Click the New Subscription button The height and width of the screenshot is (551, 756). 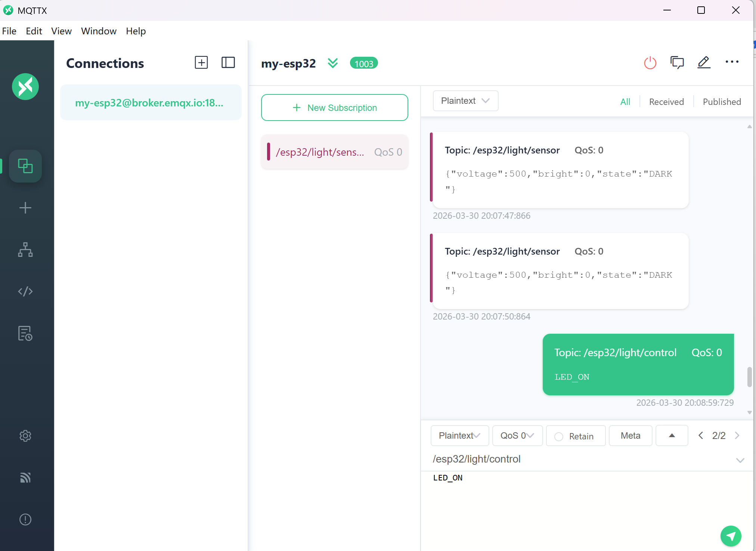(x=335, y=108)
